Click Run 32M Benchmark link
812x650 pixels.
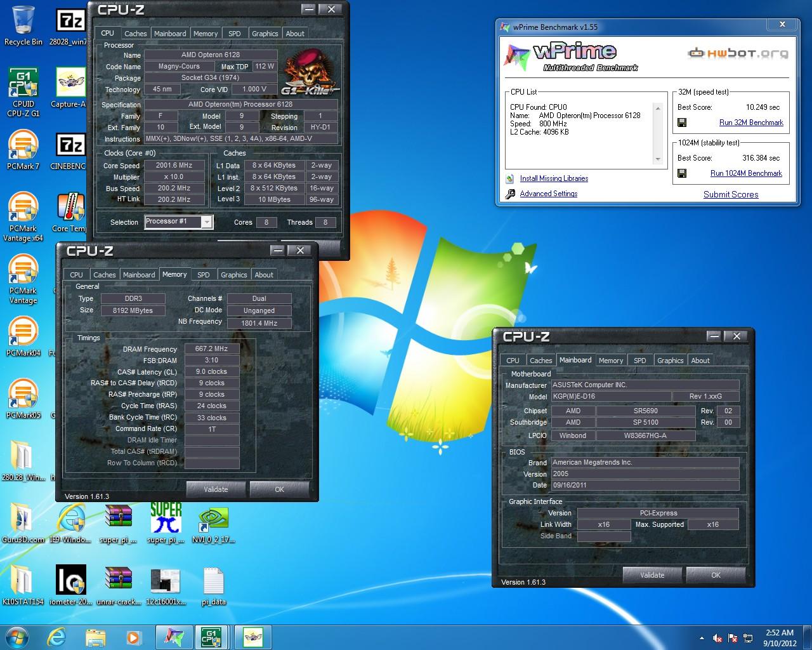tap(751, 123)
